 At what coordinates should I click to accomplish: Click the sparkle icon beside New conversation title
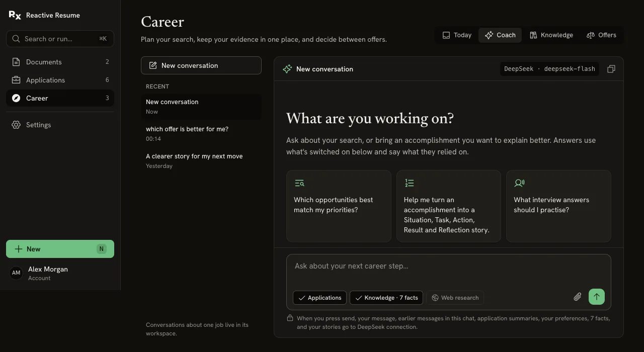click(287, 69)
